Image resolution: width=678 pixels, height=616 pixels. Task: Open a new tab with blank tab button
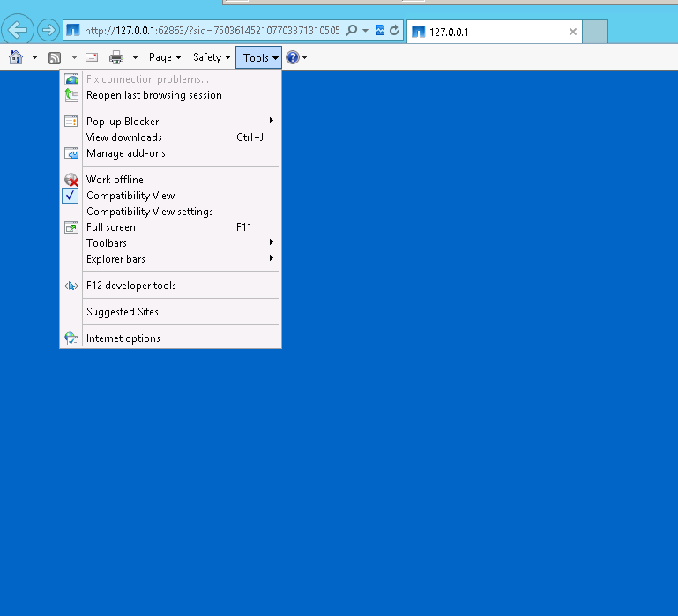[x=595, y=32]
